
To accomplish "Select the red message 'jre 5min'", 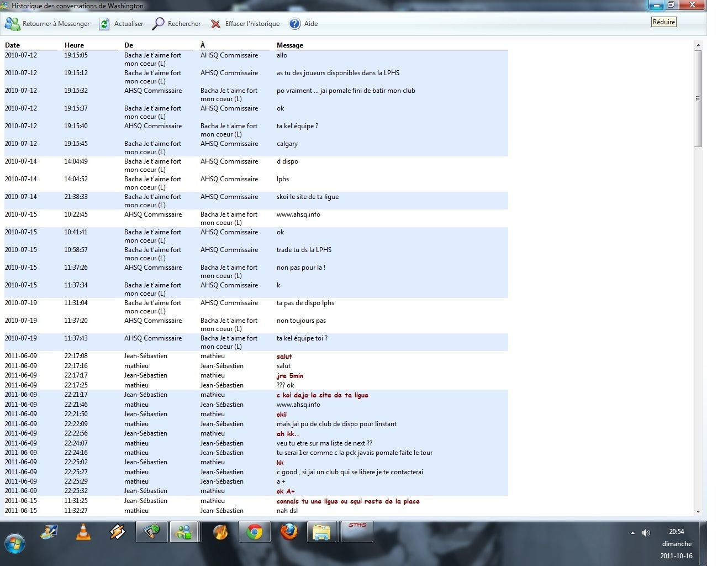I will (290, 376).
